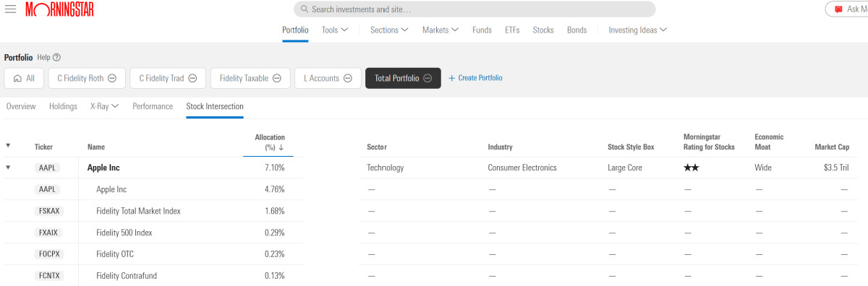
Task: Click the Morningstar logo
Action: 59,9
